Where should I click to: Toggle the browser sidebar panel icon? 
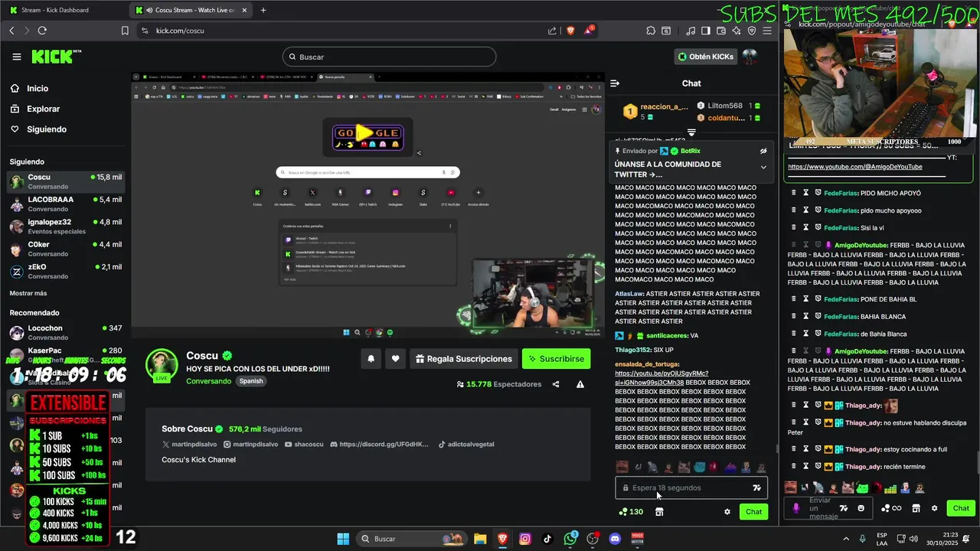coord(705,31)
